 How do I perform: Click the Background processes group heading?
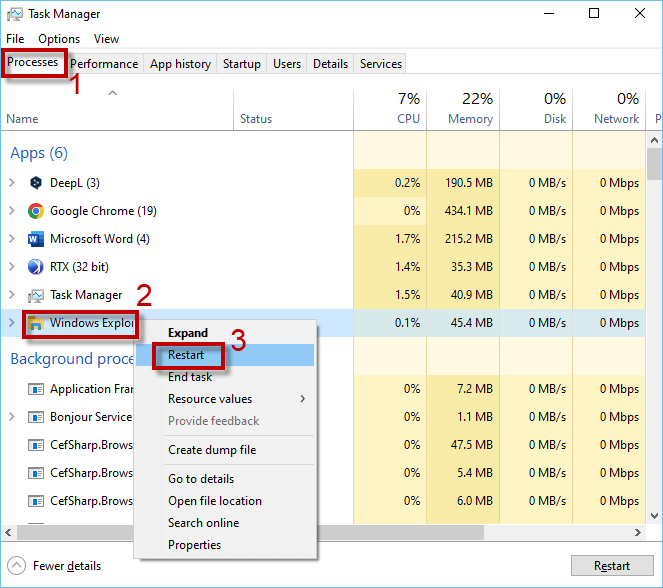tap(72, 359)
